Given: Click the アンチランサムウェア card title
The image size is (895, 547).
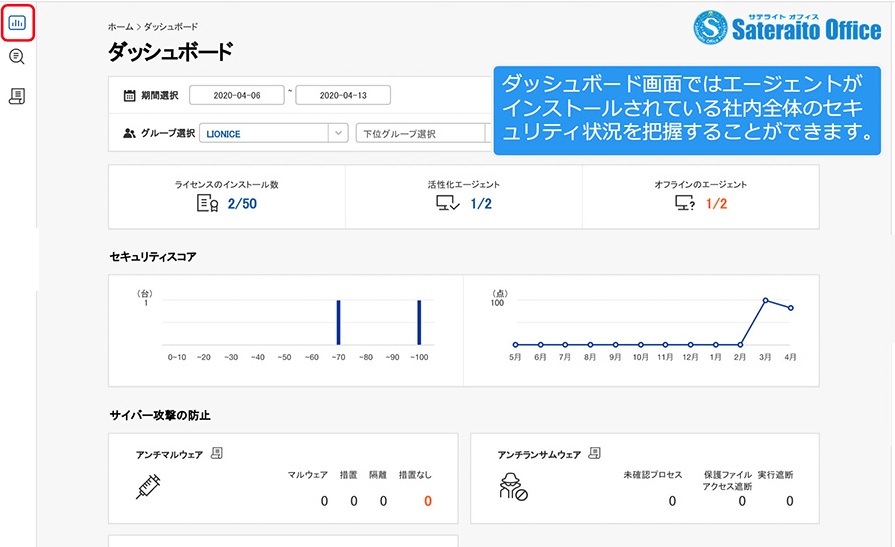Looking at the screenshot, I should [x=539, y=455].
